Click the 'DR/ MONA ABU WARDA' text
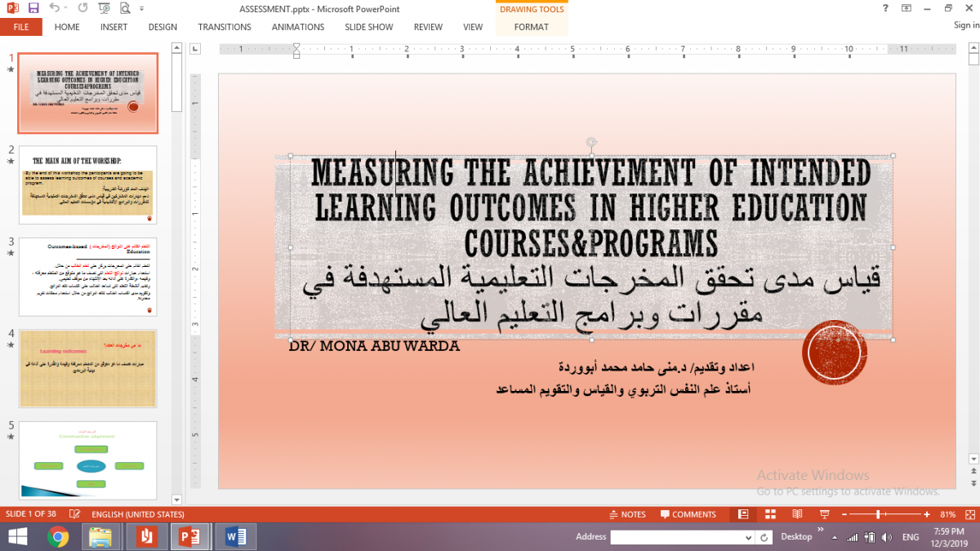Screen dimensions: 980x551 pyautogui.click(x=374, y=346)
